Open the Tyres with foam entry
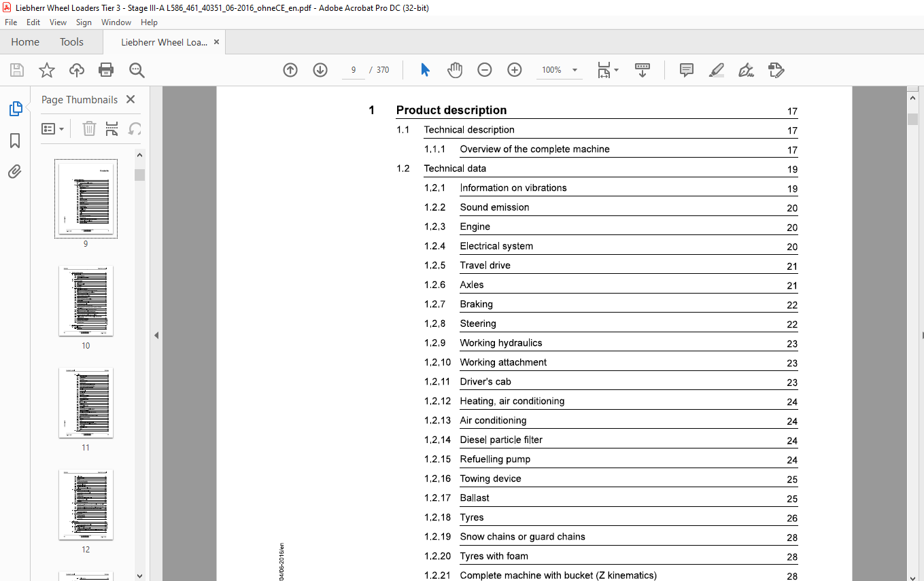The image size is (924, 581). pos(494,556)
